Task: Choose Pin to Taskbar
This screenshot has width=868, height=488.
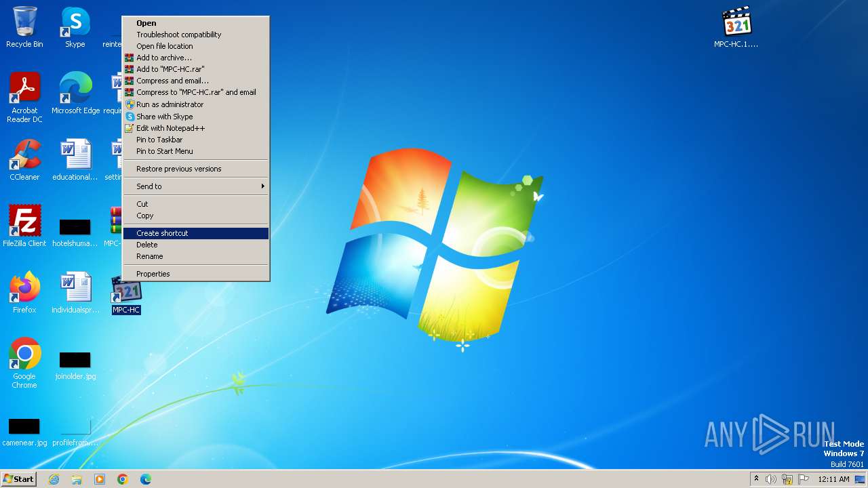Action: [196, 140]
